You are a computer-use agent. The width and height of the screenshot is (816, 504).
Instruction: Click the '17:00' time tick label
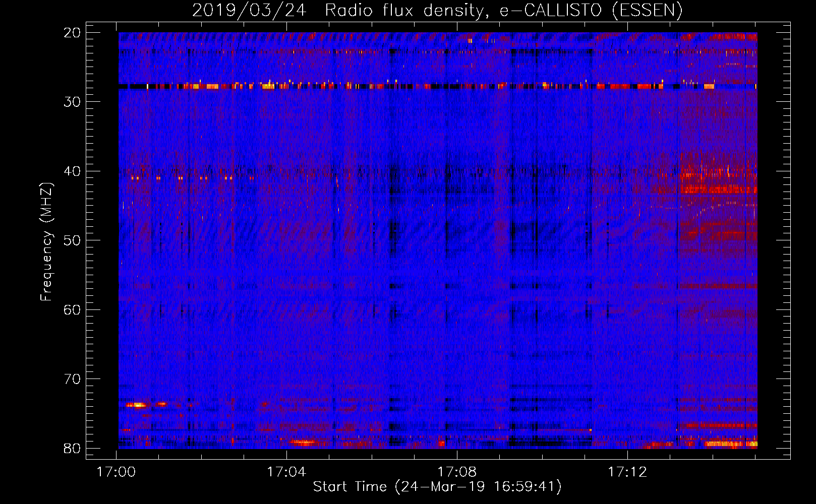[x=116, y=472]
